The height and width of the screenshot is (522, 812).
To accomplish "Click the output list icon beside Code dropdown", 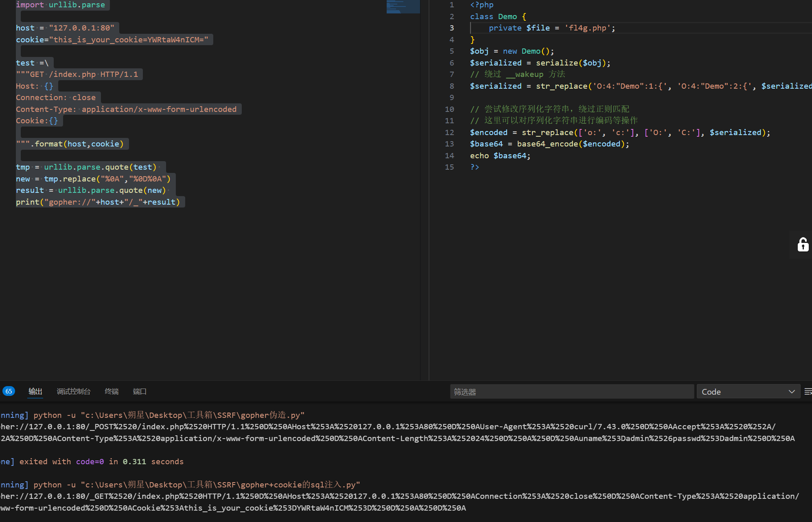I will pyautogui.click(x=808, y=391).
